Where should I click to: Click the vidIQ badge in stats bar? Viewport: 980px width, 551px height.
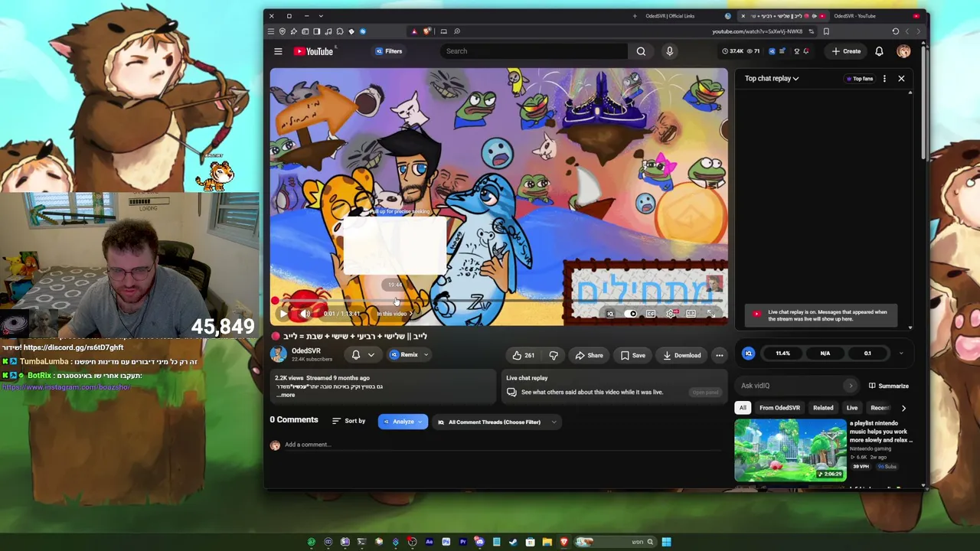click(x=748, y=354)
